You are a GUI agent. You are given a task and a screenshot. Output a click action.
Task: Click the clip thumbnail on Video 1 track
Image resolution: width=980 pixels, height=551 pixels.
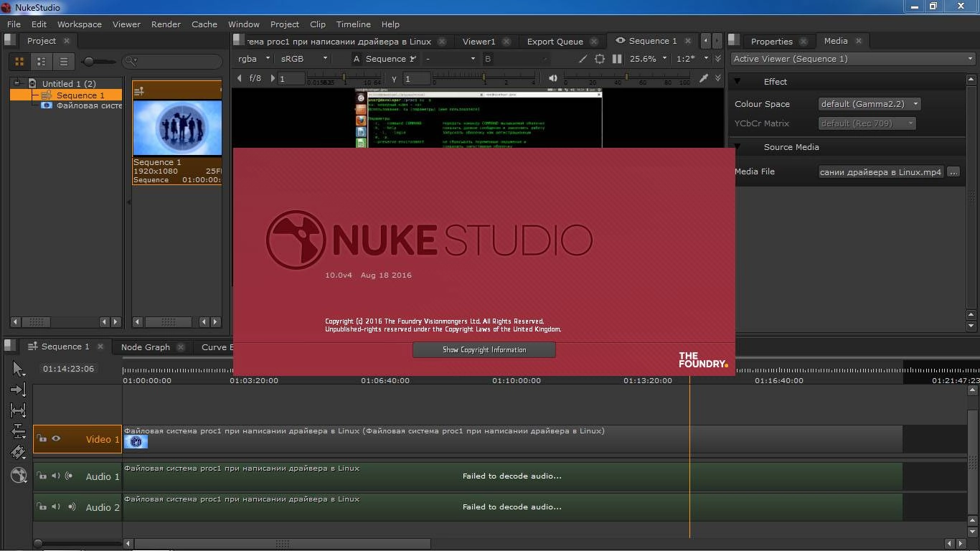point(136,442)
